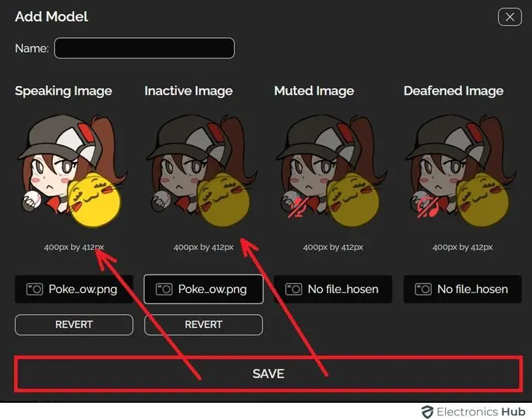The width and height of the screenshot is (532, 419).
Task: Click the "Name:" label
Action: 32,48
